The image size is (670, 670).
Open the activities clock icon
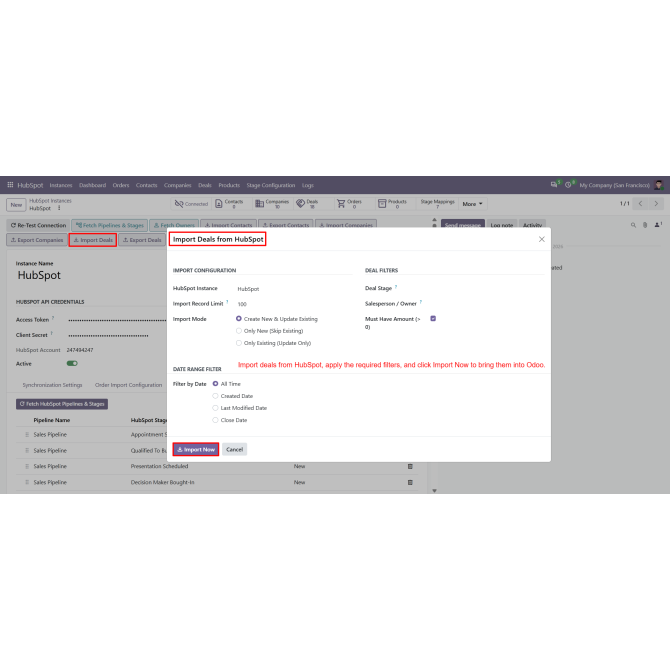click(568, 185)
